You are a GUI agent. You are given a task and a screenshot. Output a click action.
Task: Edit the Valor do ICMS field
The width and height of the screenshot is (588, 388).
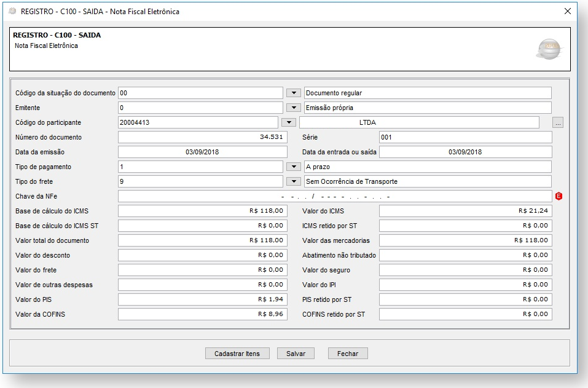465,211
